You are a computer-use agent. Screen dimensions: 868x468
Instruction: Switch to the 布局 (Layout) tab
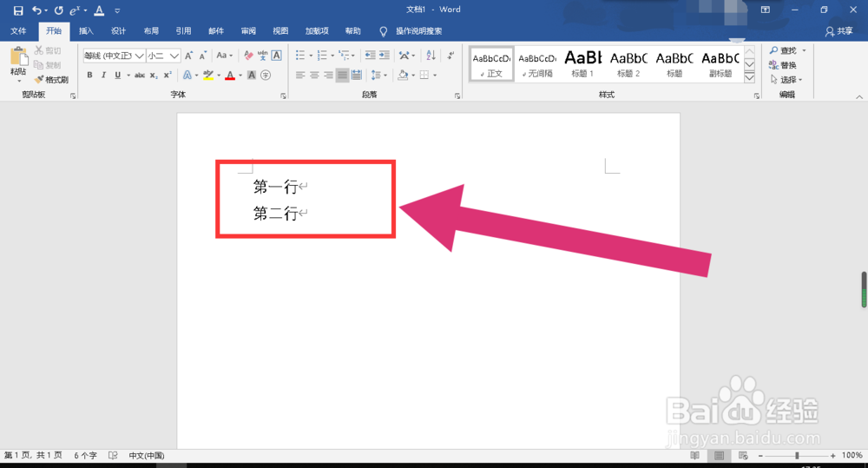pos(150,31)
